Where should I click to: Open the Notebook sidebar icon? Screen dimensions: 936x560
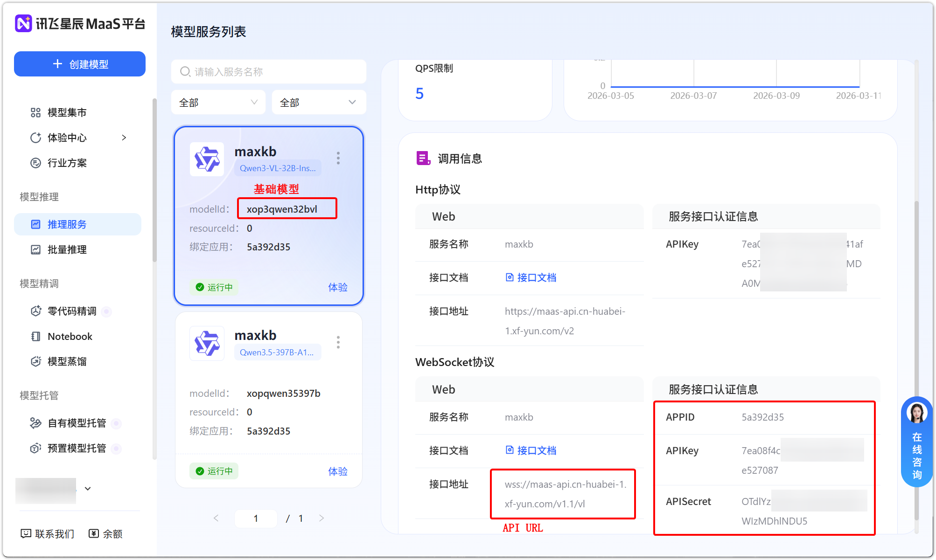(36, 336)
